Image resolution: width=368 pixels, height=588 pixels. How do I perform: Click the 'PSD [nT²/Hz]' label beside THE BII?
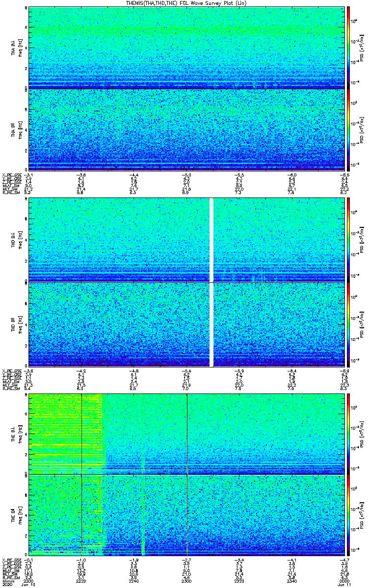click(x=362, y=515)
